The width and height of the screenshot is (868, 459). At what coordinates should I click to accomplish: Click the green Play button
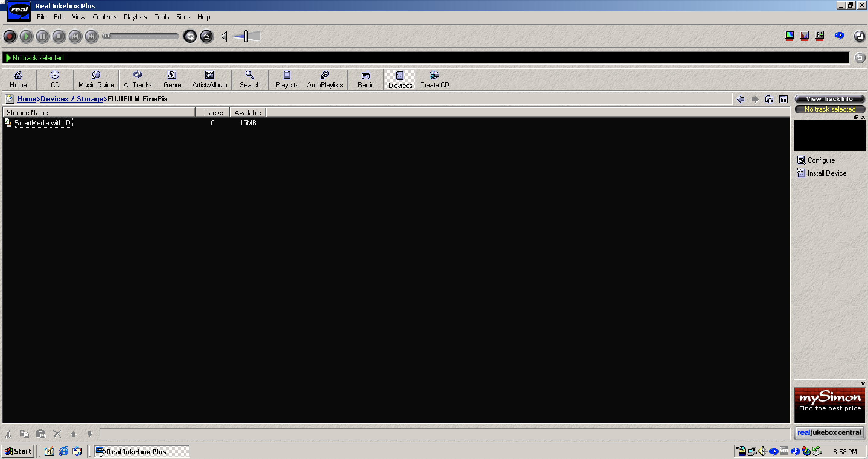(26, 36)
